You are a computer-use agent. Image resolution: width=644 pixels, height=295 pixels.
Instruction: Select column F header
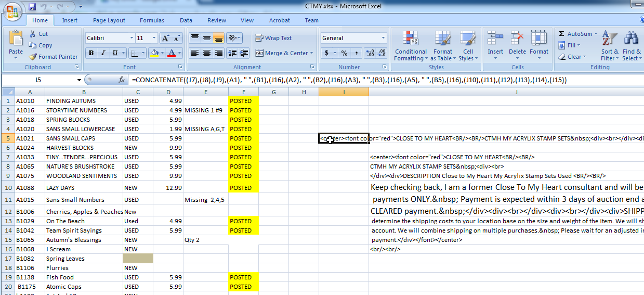pos(243,92)
